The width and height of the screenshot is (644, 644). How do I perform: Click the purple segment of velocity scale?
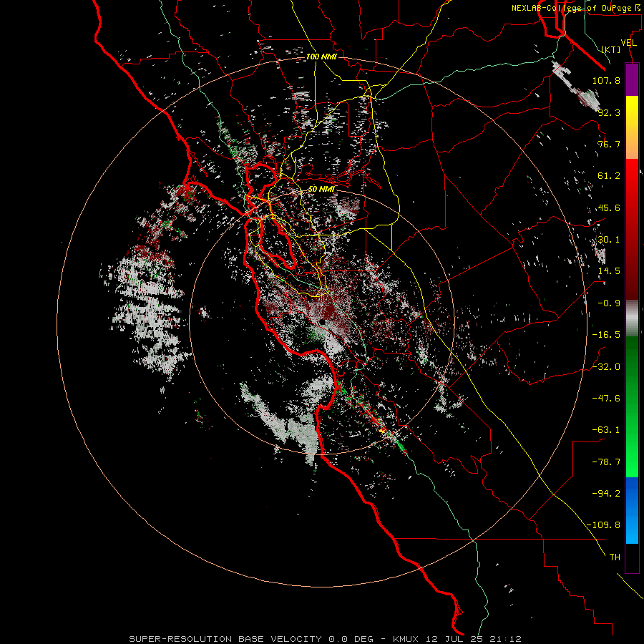[x=632, y=79]
